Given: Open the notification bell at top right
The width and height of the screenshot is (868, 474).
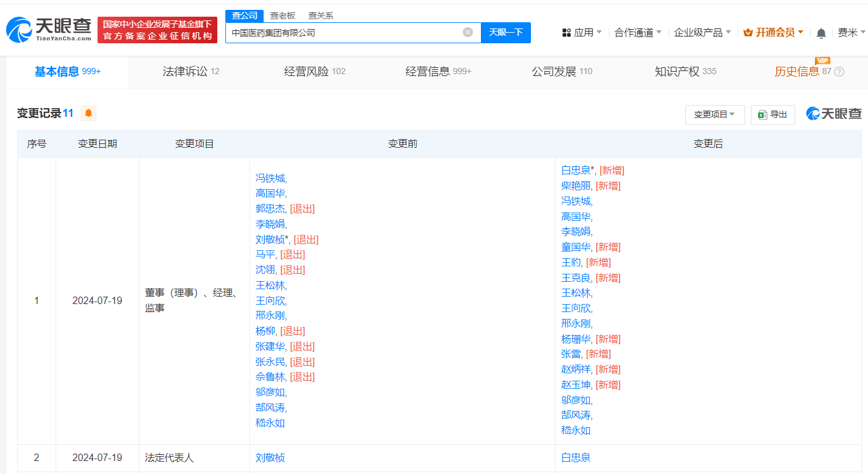Looking at the screenshot, I should click(x=821, y=32).
